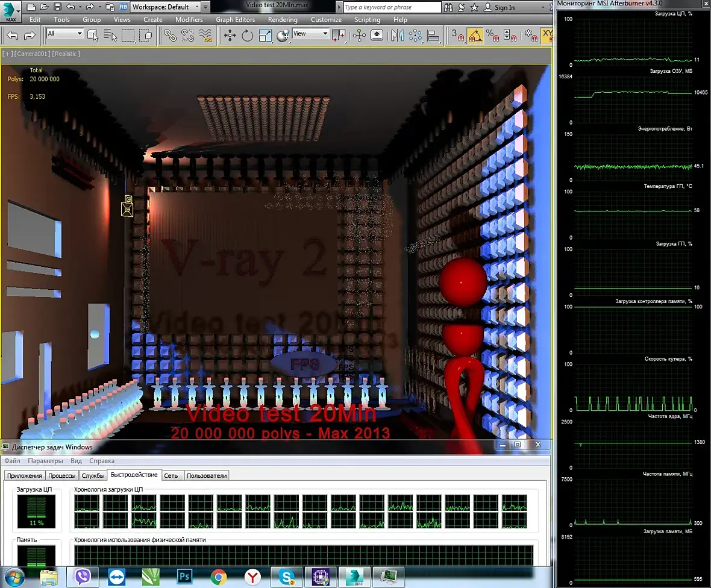Click the Mirror tool icon
Viewport: 711px width, 588px height.
pos(397,36)
